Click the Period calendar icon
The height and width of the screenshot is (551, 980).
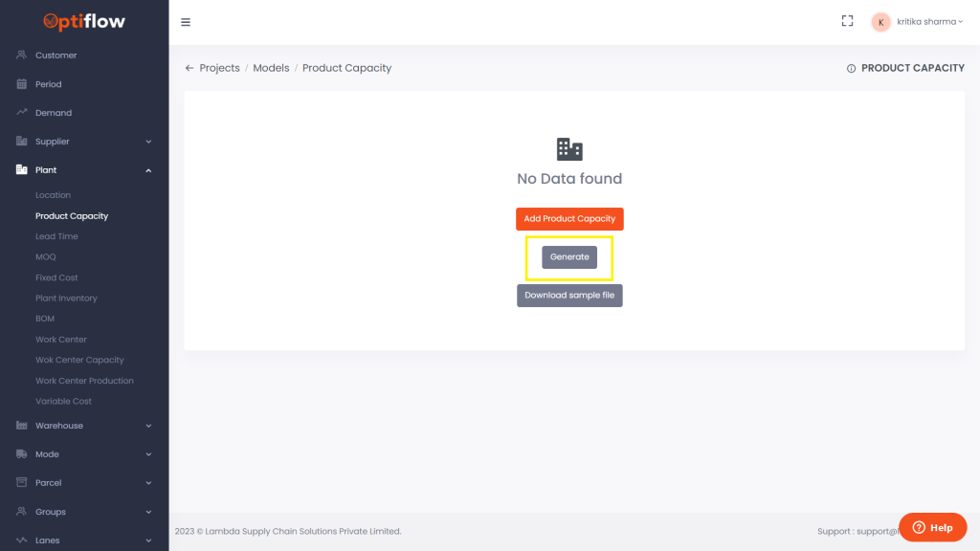coord(22,84)
